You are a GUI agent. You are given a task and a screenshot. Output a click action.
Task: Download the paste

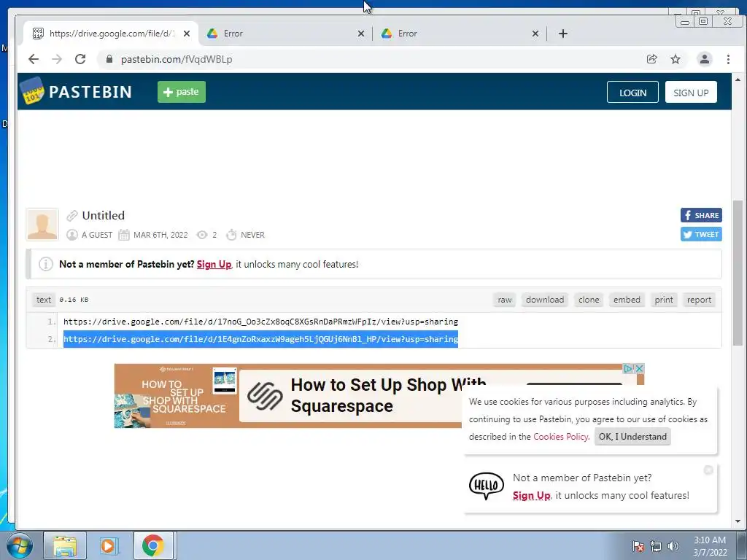click(x=544, y=300)
